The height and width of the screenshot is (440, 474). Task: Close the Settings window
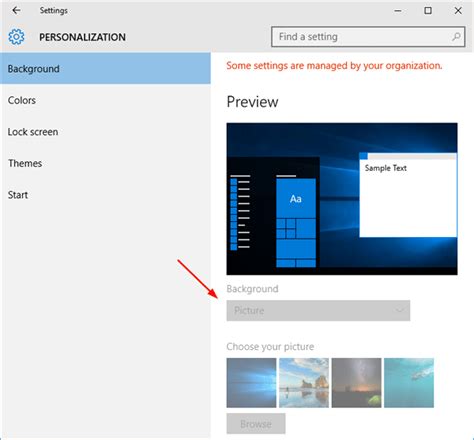[458, 11]
